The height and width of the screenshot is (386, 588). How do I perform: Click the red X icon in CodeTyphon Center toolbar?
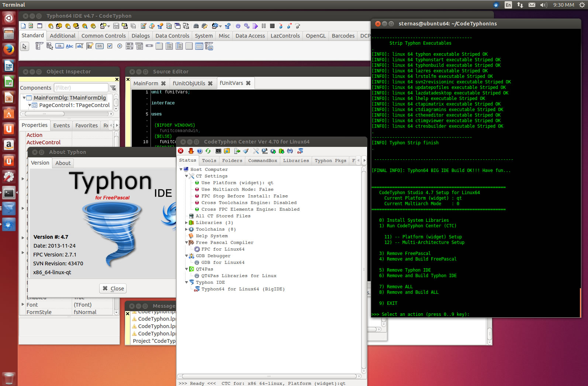click(181, 151)
